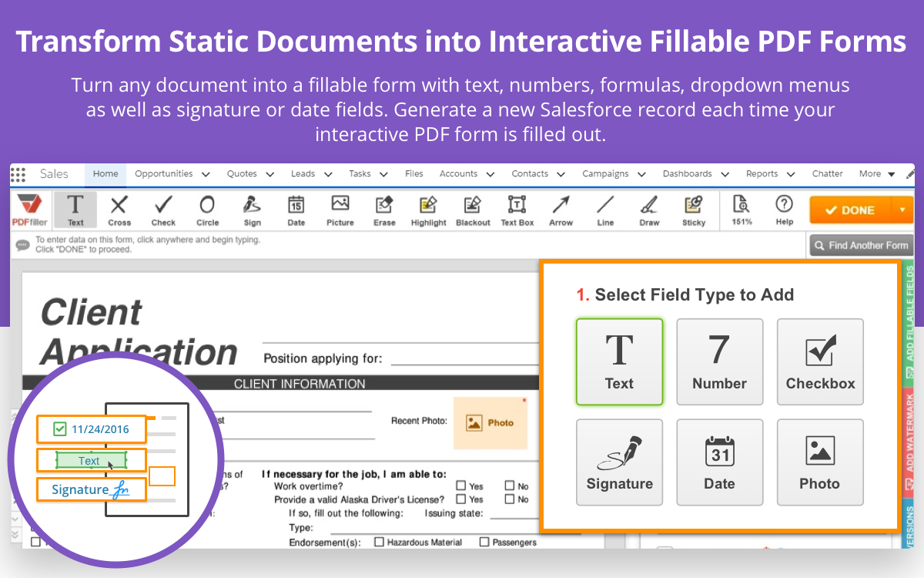Screen dimensions: 924x578
Task: Expand the DONE button dropdown arrow
Action: (902, 210)
